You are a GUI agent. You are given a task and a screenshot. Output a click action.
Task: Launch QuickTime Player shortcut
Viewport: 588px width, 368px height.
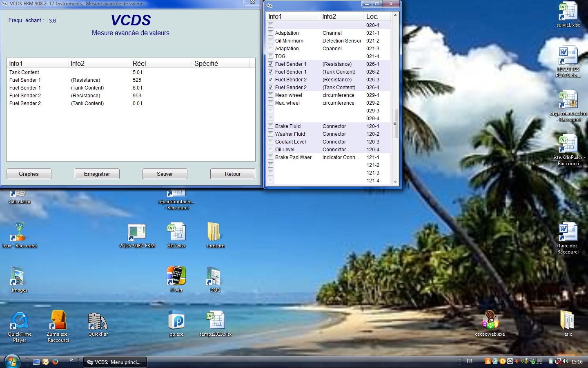(x=19, y=321)
